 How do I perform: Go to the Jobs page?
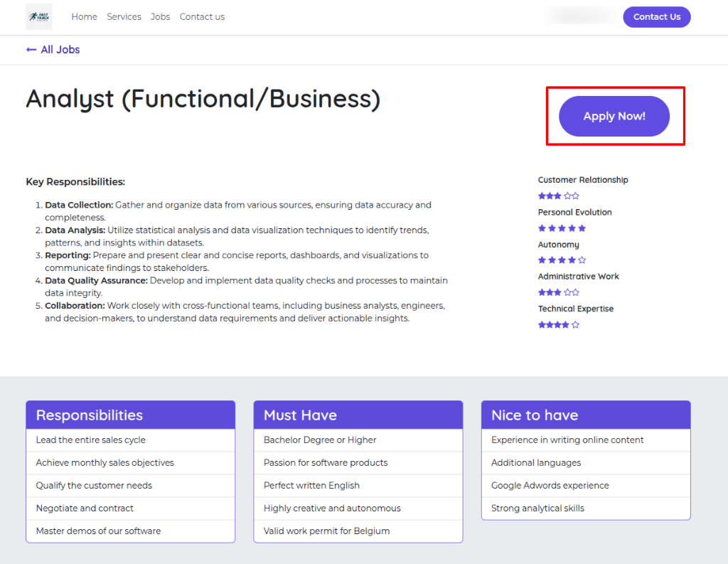point(160,17)
